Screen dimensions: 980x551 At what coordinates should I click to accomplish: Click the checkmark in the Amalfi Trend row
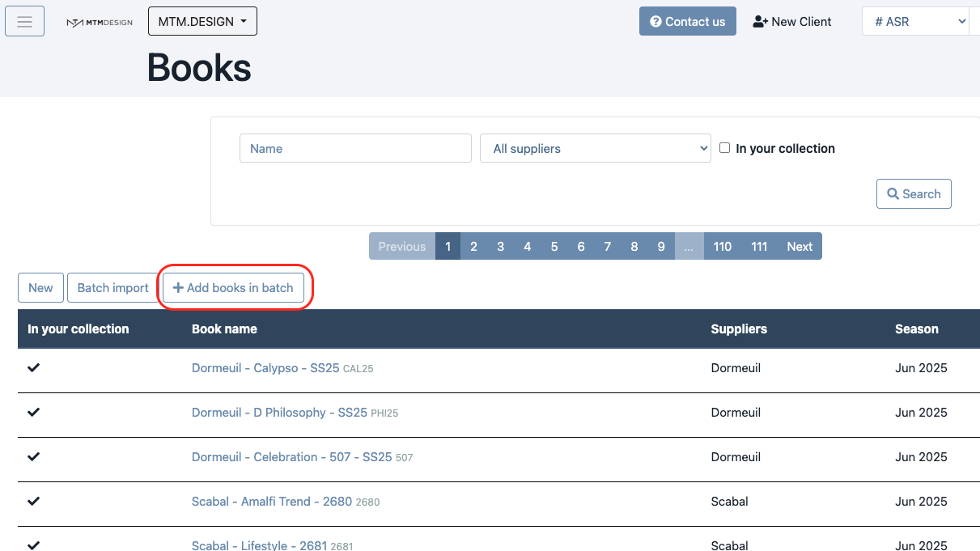33,501
